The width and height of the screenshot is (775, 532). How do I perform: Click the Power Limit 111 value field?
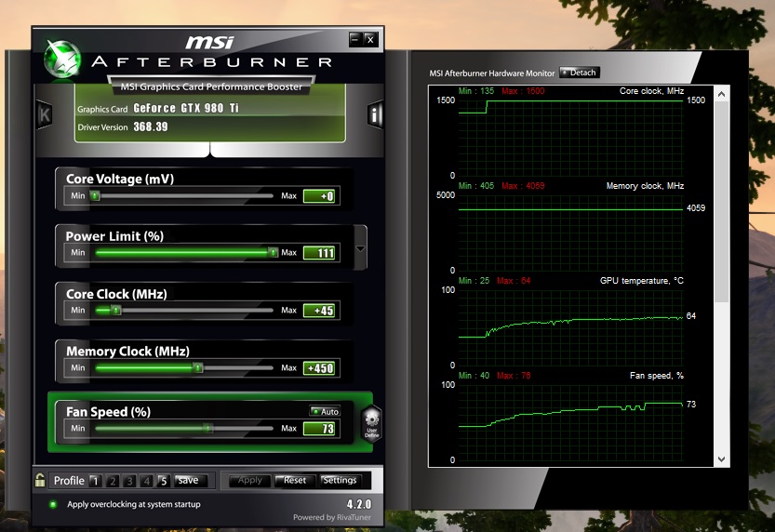pyautogui.click(x=319, y=253)
